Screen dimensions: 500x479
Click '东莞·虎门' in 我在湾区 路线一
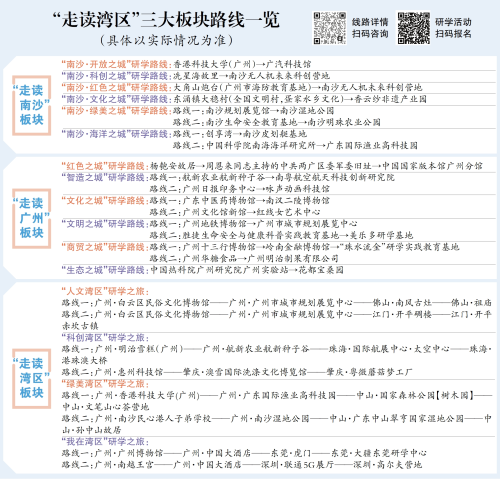pyautogui.click(x=291, y=453)
